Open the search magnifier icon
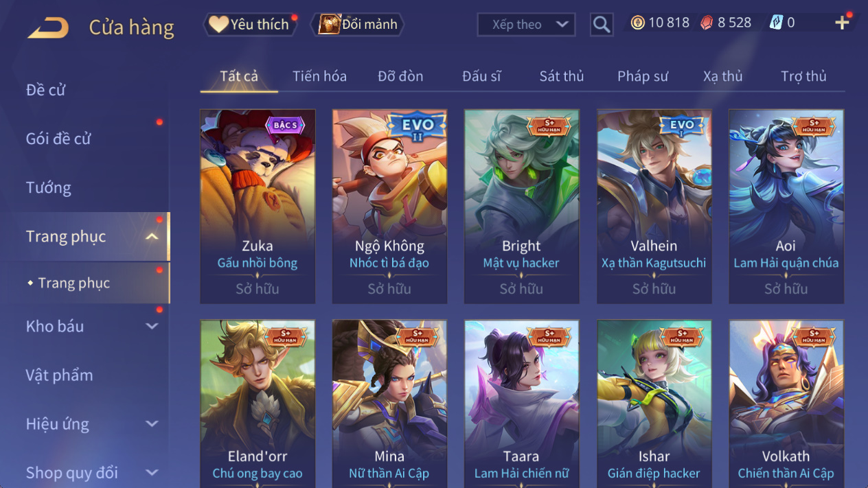 602,25
